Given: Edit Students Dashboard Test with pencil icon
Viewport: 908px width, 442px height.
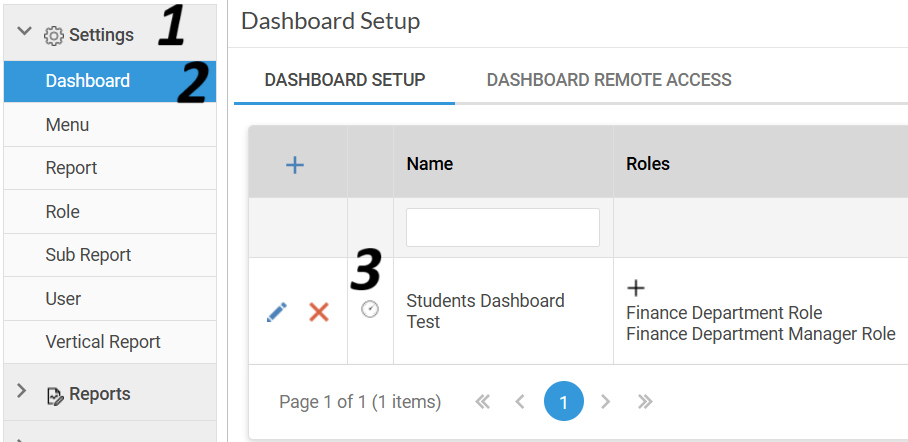Looking at the screenshot, I should (277, 312).
